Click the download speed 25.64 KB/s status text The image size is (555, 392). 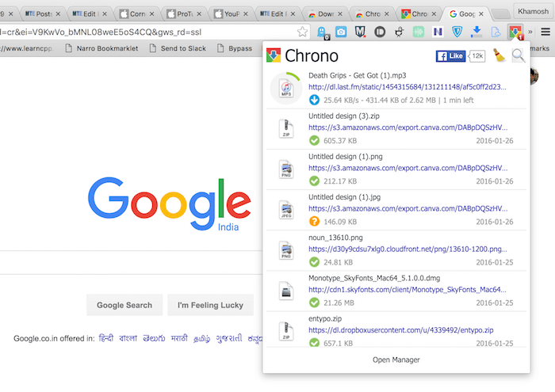[398, 101]
